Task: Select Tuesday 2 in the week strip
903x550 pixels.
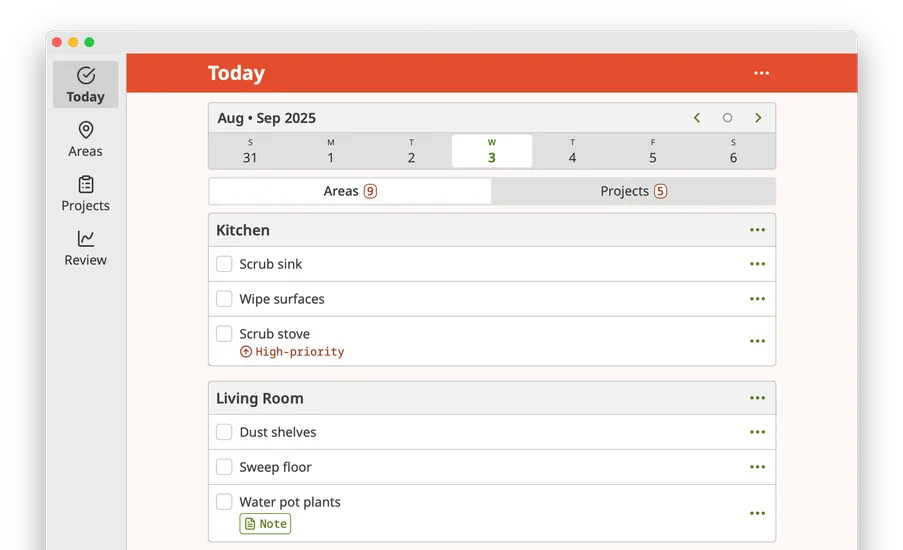Action: coord(411,151)
